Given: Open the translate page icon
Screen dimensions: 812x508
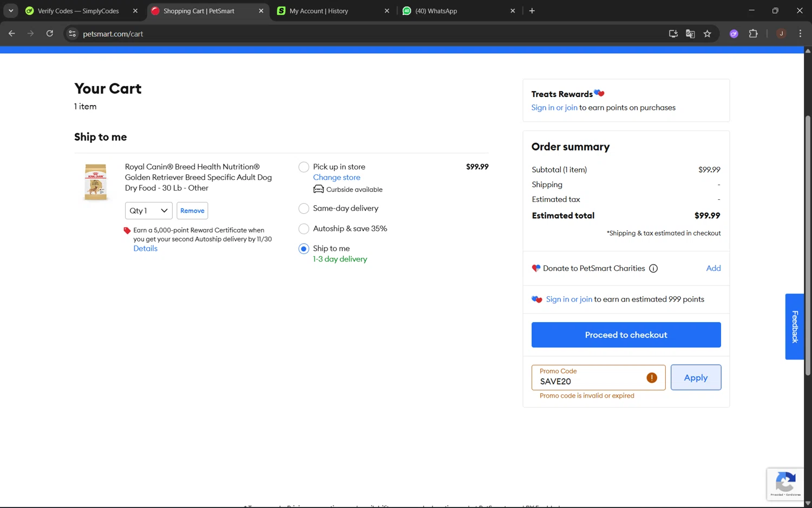Looking at the screenshot, I should 690,34.
